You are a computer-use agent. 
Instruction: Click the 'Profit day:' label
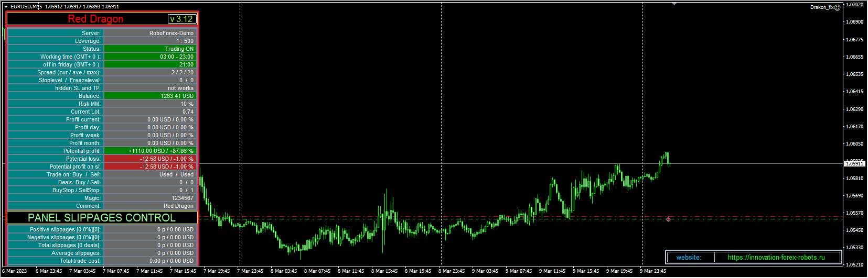point(56,127)
